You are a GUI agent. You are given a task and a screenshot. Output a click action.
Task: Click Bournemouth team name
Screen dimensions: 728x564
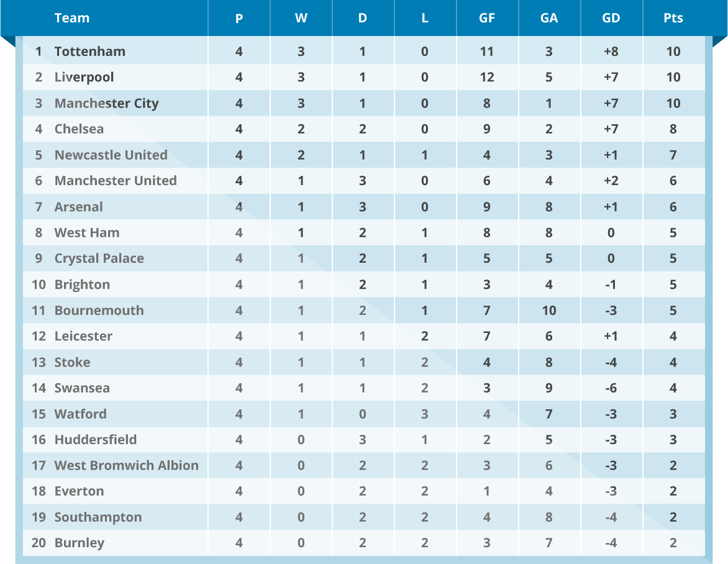coord(99,311)
